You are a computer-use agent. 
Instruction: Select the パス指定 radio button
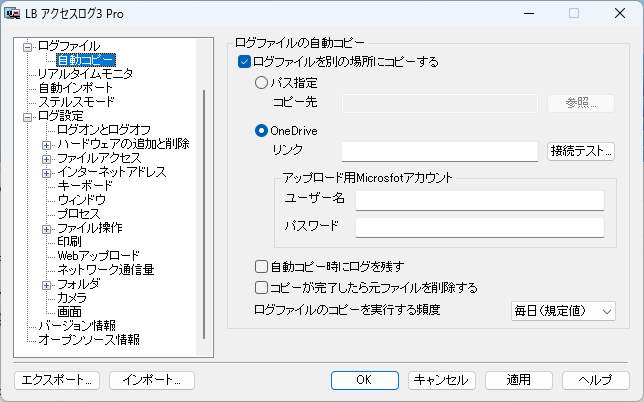[x=261, y=83]
